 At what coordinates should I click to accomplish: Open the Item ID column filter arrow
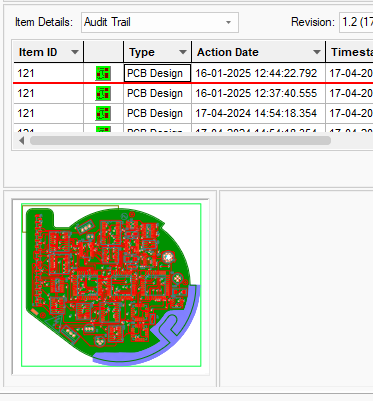coord(75,52)
